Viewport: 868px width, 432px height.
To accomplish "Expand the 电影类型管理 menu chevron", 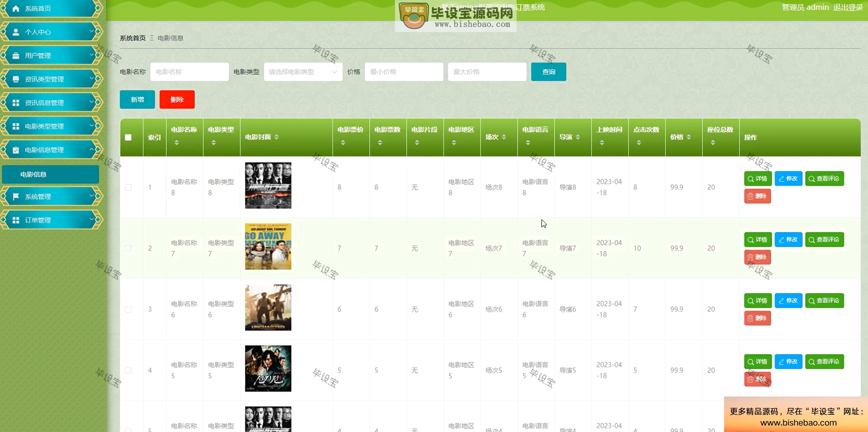I will [x=91, y=125].
